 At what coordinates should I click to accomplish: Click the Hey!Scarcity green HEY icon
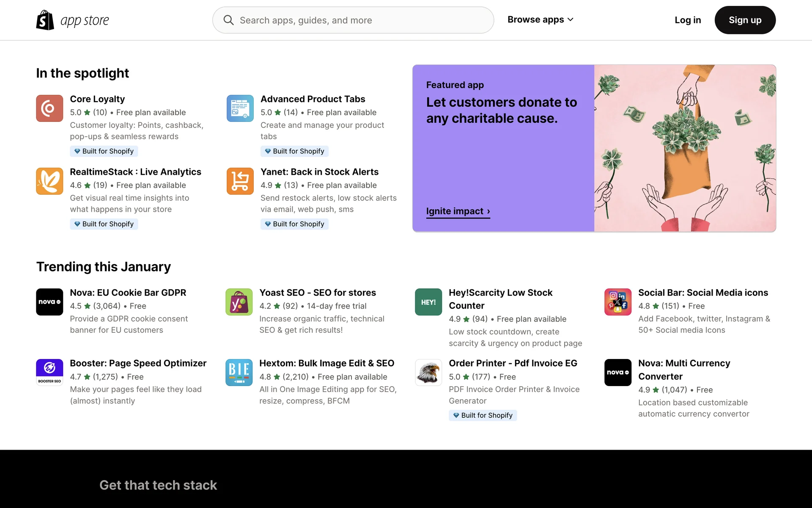[428, 302]
